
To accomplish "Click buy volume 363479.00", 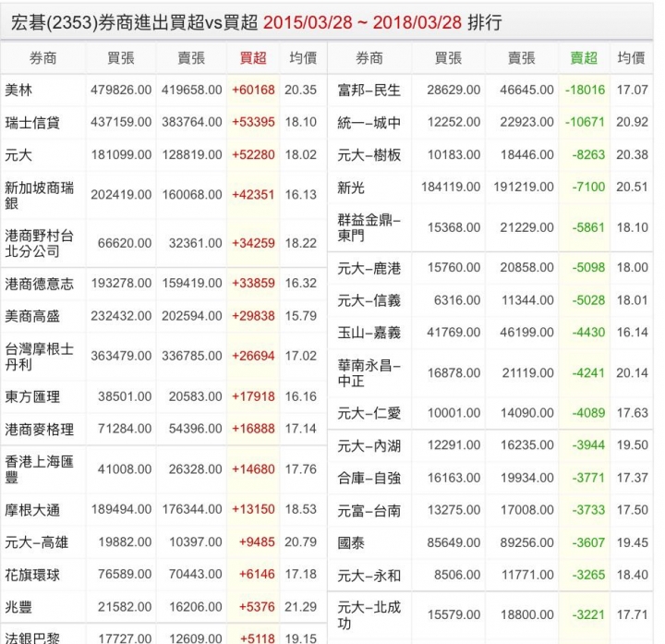I will tap(121, 356).
